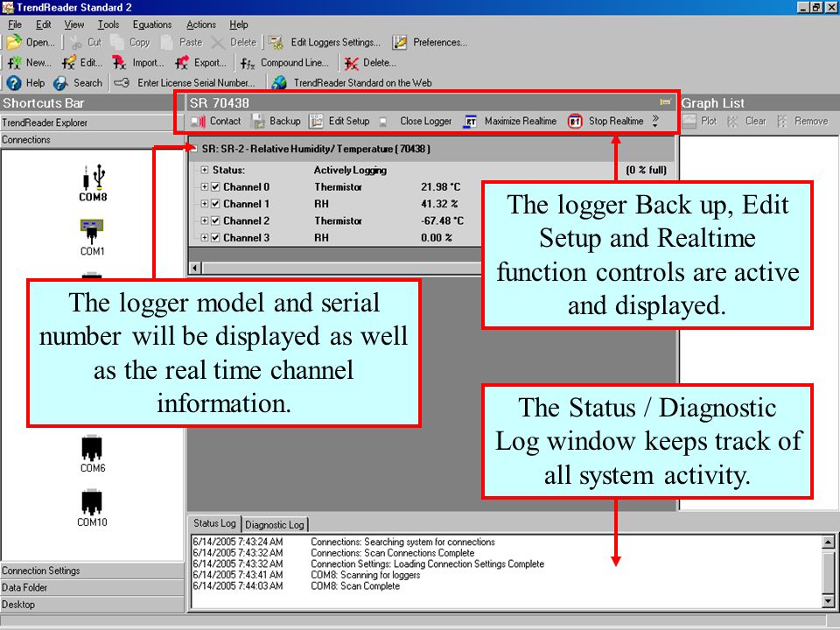Screen dimensions: 840x630
Task: Collapse the SR-2 logger tree node
Action: [x=194, y=149]
